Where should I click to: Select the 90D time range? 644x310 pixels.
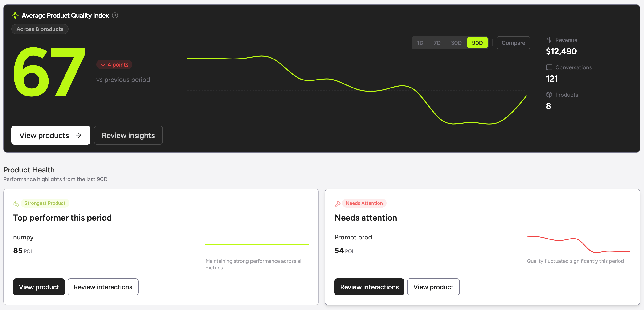pyautogui.click(x=477, y=43)
